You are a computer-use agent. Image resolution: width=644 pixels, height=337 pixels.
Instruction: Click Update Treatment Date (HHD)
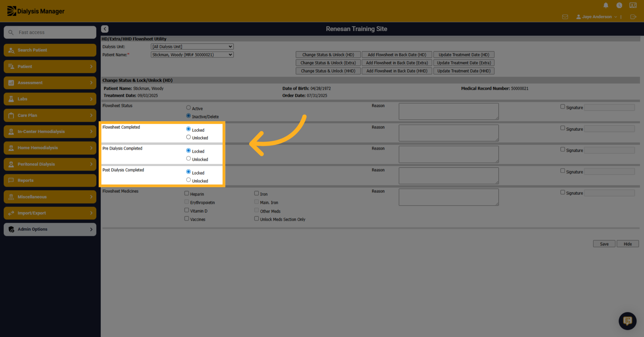(464, 71)
